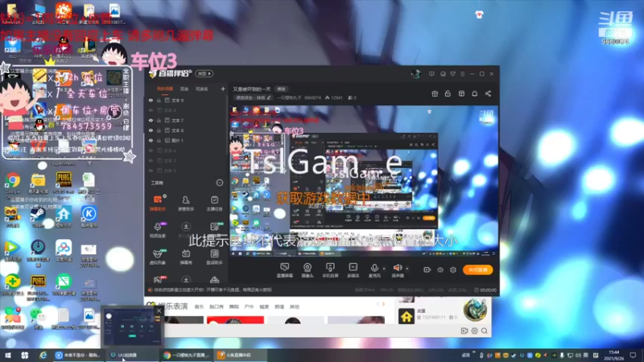Open the 房管助手 tool
The image size is (644, 362).
pyautogui.click(x=186, y=203)
